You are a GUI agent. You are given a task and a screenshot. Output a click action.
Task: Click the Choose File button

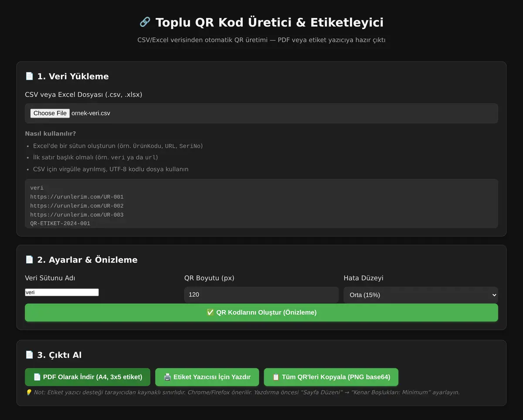point(50,113)
